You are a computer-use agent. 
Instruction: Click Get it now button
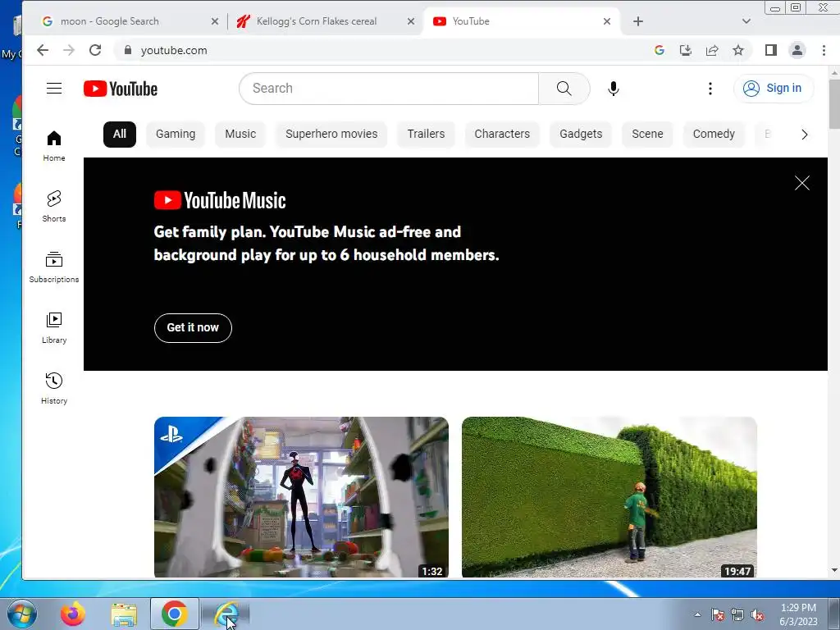193,328
